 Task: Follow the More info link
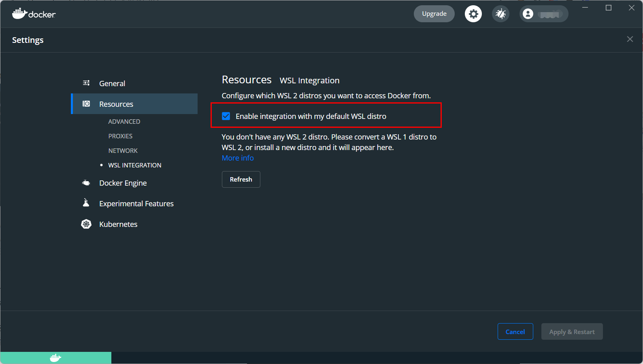tap(238, 158)
